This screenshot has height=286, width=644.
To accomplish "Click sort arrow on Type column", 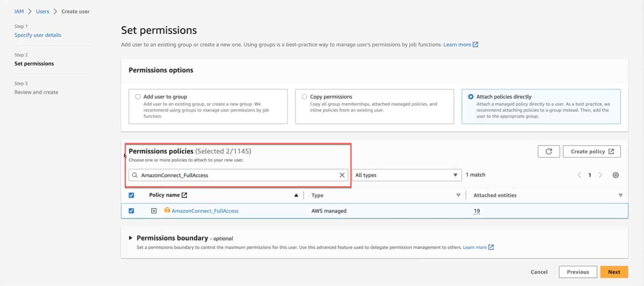I will (x=458, y=195).
